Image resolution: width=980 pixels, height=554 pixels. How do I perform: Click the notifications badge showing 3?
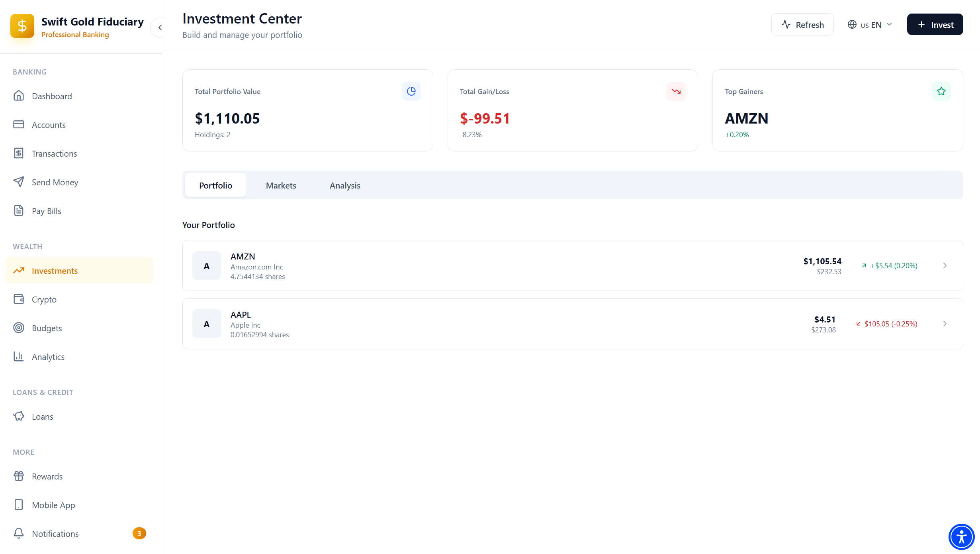point(139,533)
